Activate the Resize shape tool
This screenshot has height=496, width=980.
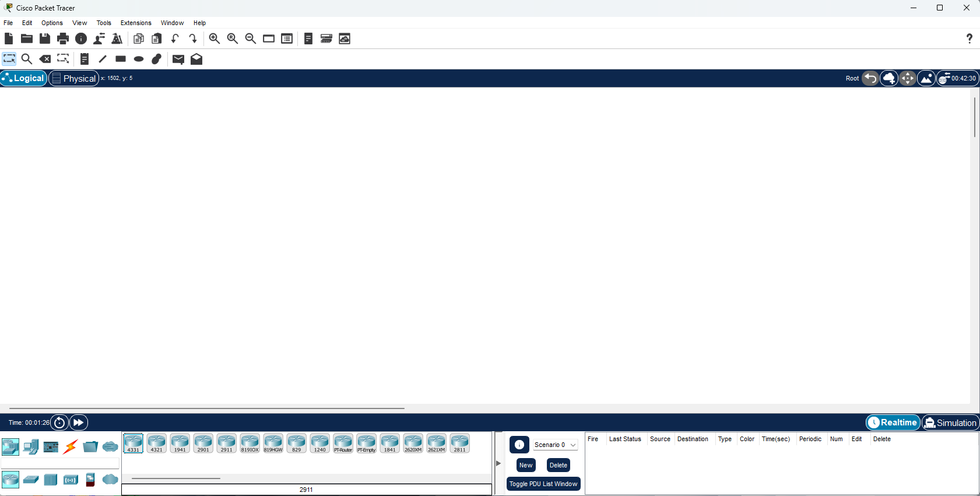63,59
